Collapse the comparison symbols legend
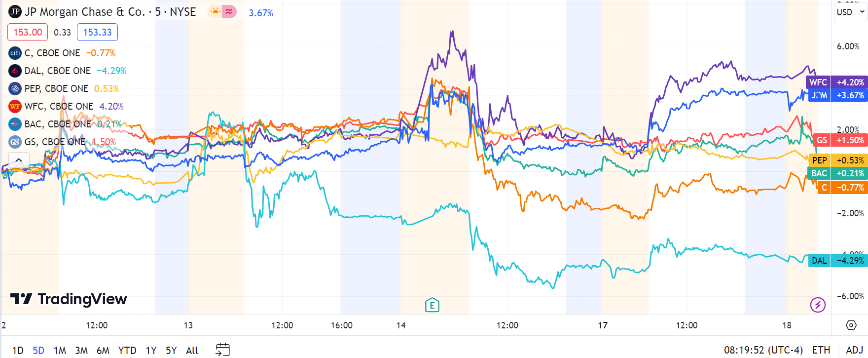This screenshot has width=868, height=358. tap(19, 160)
